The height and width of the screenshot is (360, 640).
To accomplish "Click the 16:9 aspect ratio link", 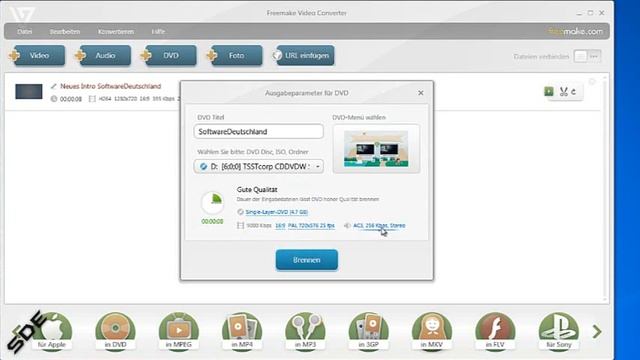I will pos(280,225).
